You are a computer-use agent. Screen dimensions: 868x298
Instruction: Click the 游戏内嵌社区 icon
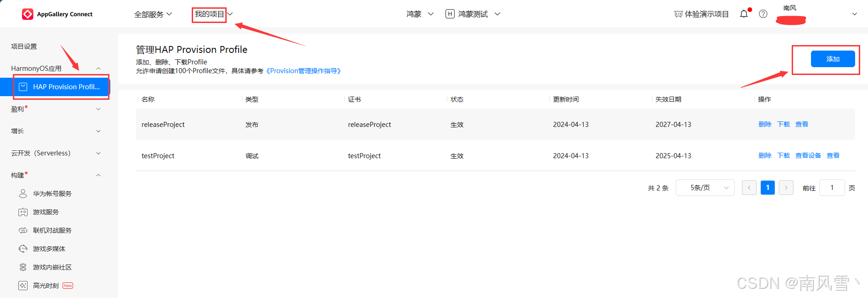click(x=23, y=267)
